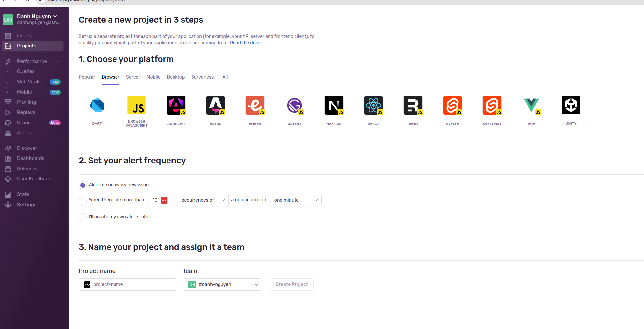
Task: Go to Queries in the sidebar
Action: (x=26, y=71)
